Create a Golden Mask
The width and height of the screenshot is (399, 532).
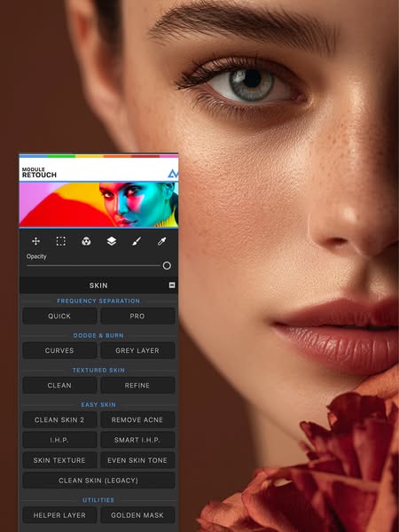coord(137,515)
